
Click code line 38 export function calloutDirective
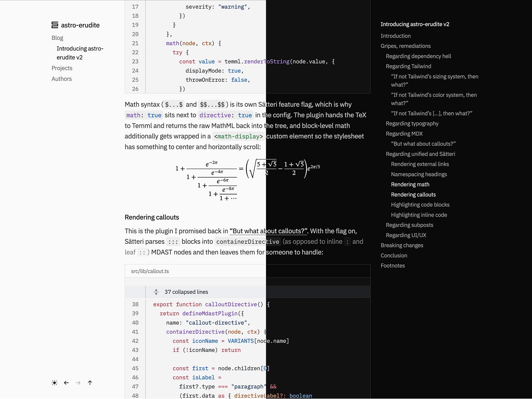[211, 305]
